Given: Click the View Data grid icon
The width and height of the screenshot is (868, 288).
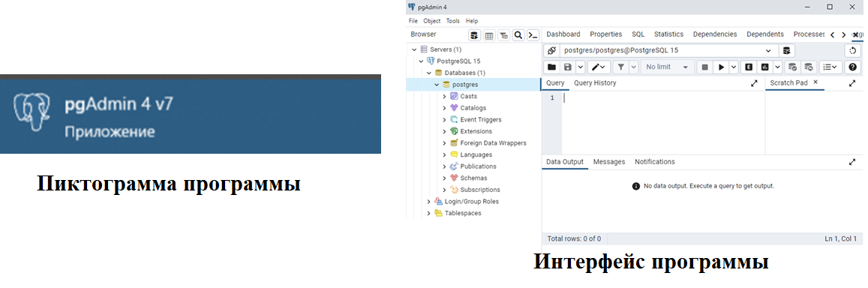Looking at the screenshot, I should (x=489, y=35).
